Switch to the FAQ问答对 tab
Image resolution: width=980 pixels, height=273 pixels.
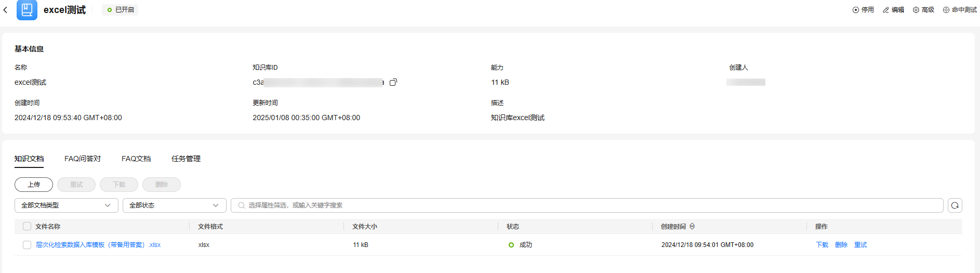pyautogui.click(x=83, y=159)
